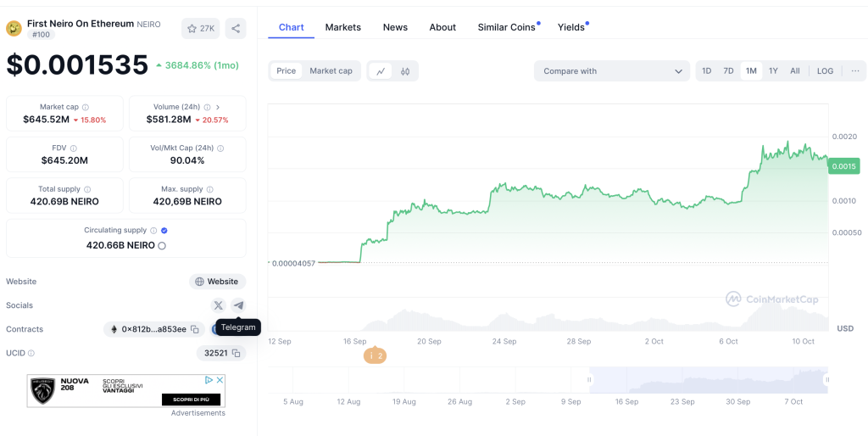Screen dimensions: 868x436
Task: Switch to the About tab
Action: click(x=442, y=27)
